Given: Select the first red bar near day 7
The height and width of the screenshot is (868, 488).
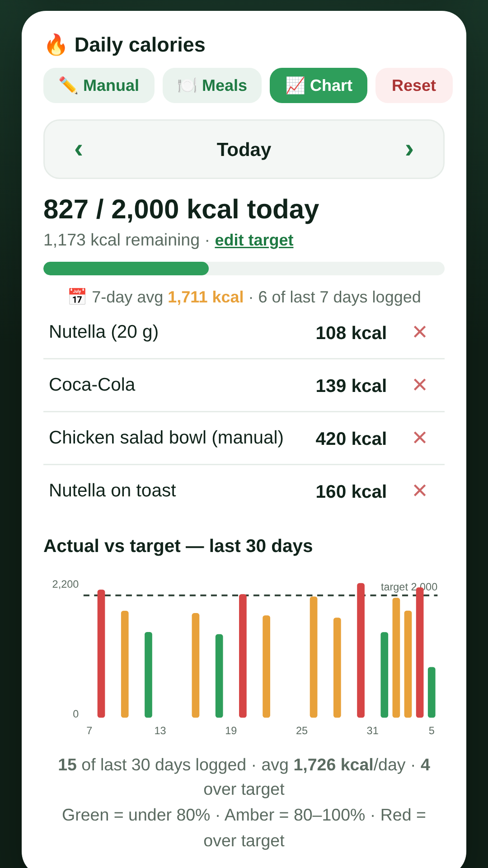Looking at the screenshot, I should click(101, 653).
